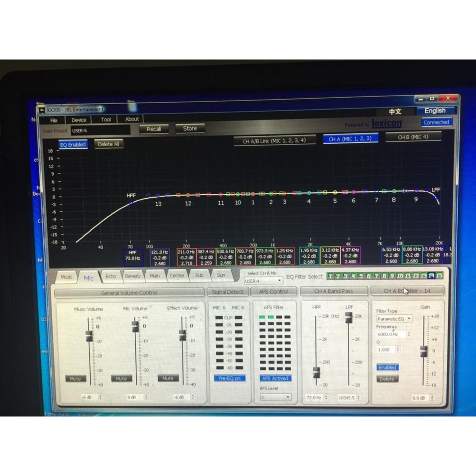Viewport: 476px width, 476px height.
Task: Click the 1.95 KHz EQ band box
Action: (309, 256)
